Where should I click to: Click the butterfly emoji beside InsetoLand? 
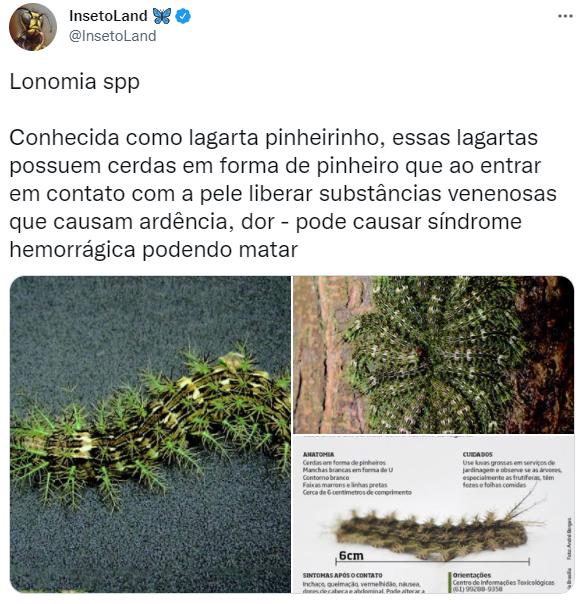(x=162, y=16)
